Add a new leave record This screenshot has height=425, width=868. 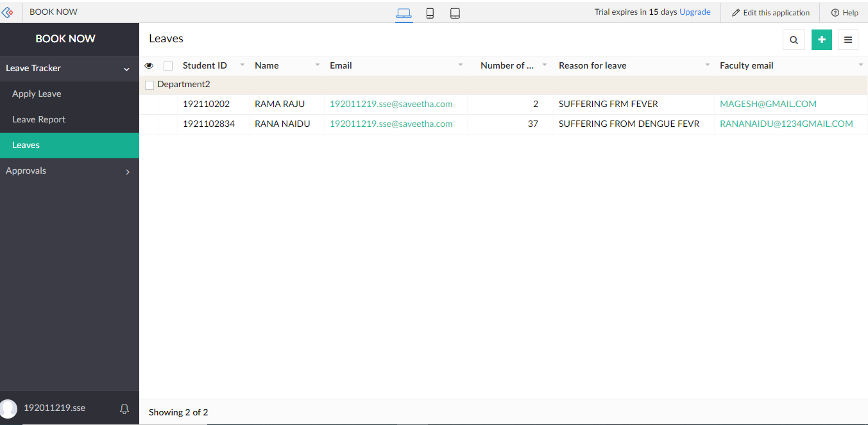(x=821, y=39)
